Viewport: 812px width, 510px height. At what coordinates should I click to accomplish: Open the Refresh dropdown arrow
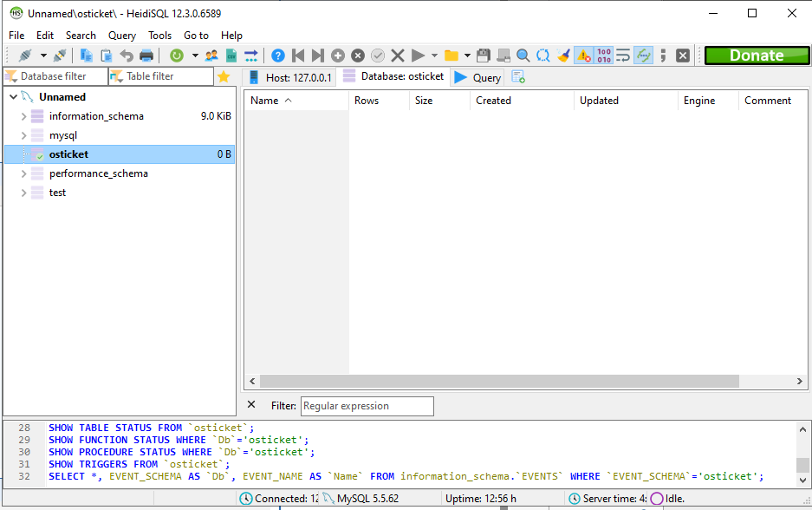tap(195, 56)
